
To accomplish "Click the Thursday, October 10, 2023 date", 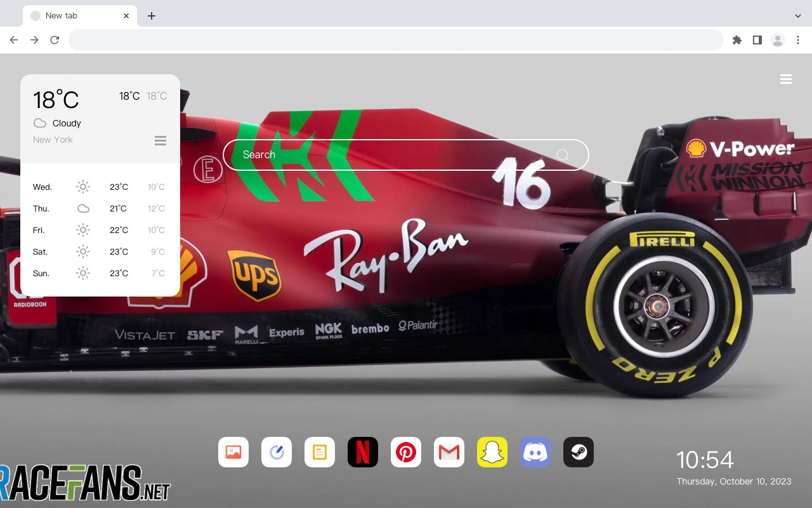I will pyautogui.click(x=734, y=481).
